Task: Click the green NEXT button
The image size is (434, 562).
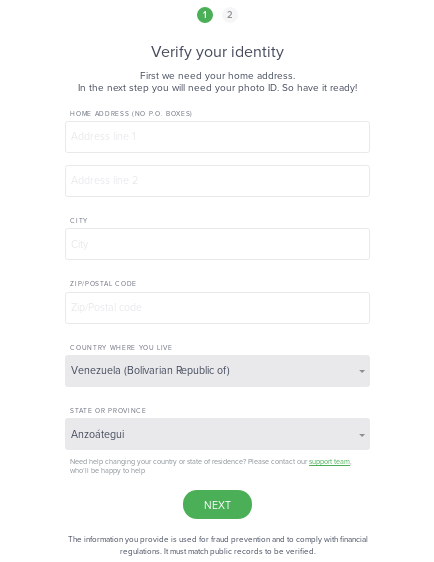Action: pos(217,505)
